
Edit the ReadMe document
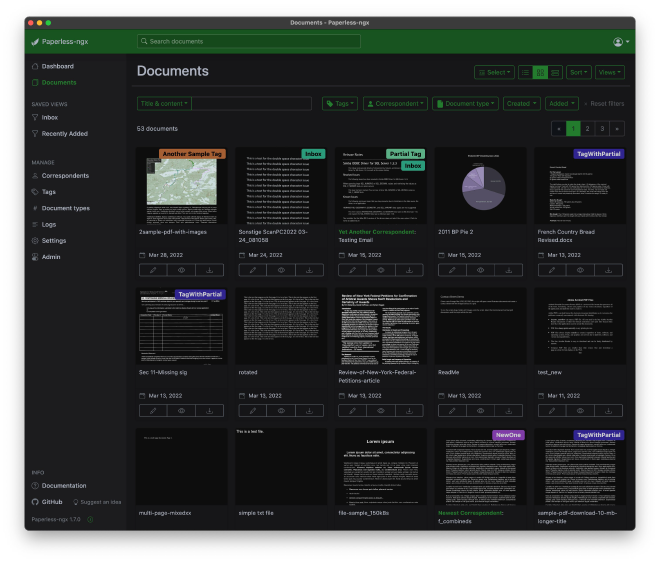(x=452, y=411)
